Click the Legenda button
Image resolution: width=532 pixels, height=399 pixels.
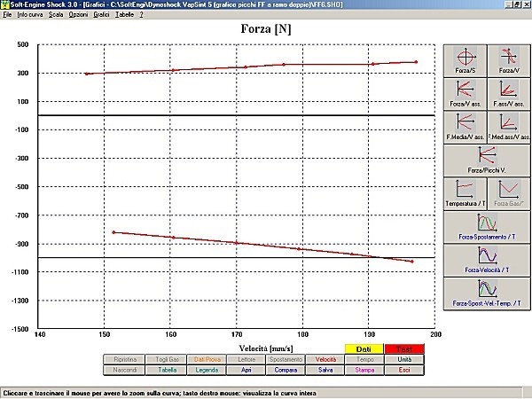[x=207, y=370]
